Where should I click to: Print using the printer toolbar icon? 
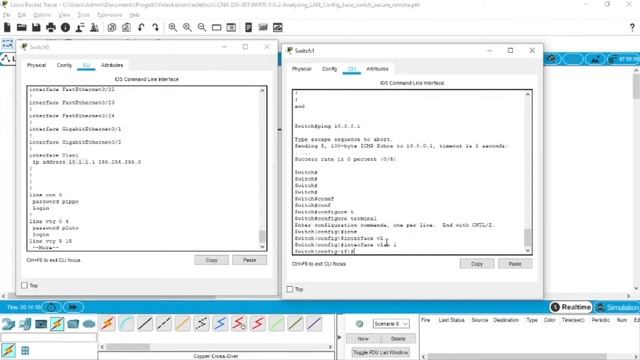(x=51, y=27)
